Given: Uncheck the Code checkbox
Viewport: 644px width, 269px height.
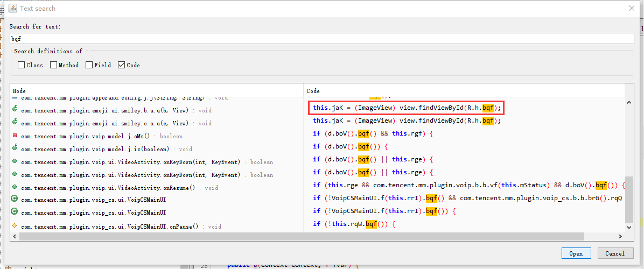Looking at the screenshot, I should click(121, 65).
